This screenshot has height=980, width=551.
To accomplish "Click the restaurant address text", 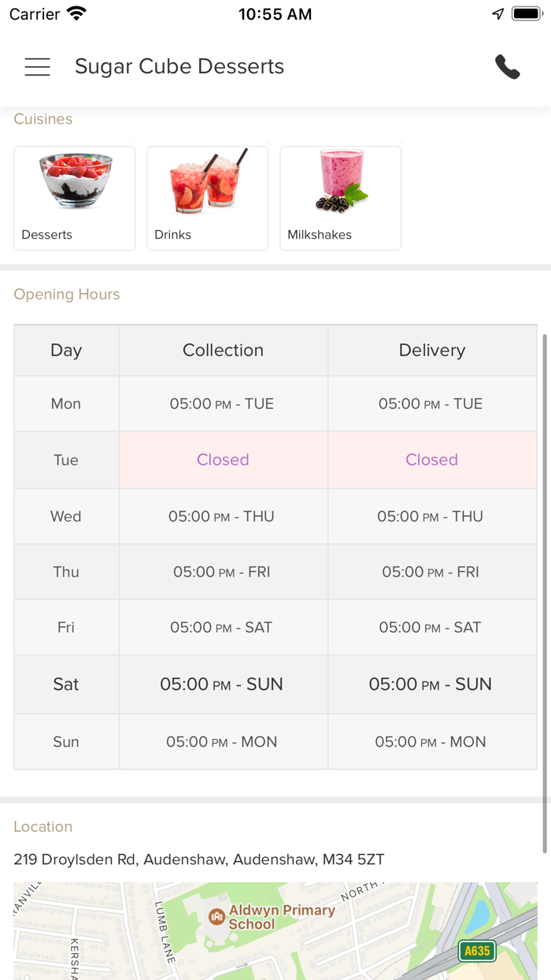I will (199, 859).
